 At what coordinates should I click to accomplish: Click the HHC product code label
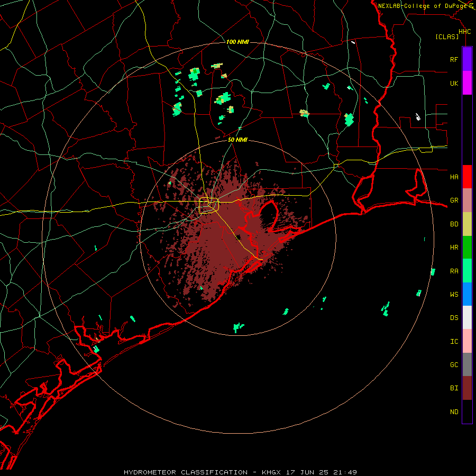464,32
